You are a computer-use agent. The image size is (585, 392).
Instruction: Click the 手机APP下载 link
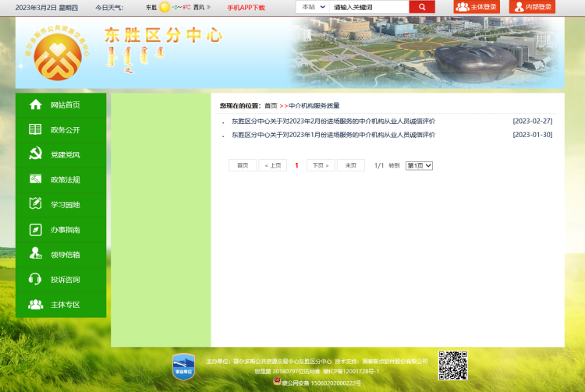click(x=246, y=8)
